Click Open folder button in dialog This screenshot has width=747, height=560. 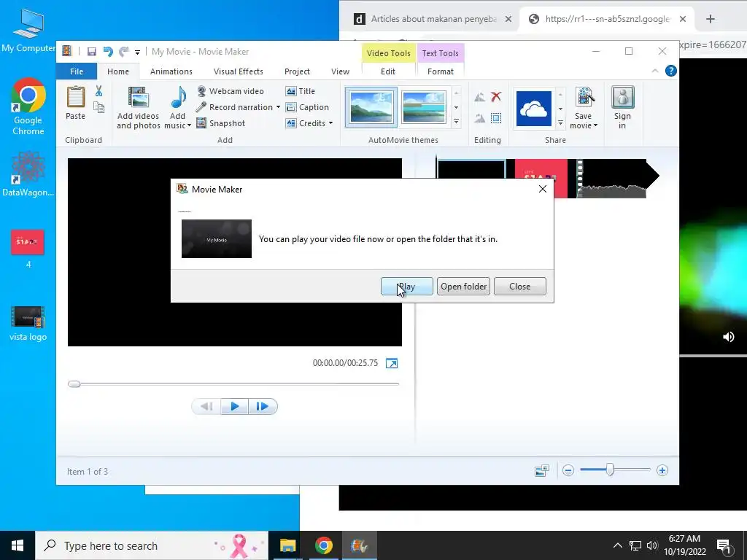click(463, 287)
